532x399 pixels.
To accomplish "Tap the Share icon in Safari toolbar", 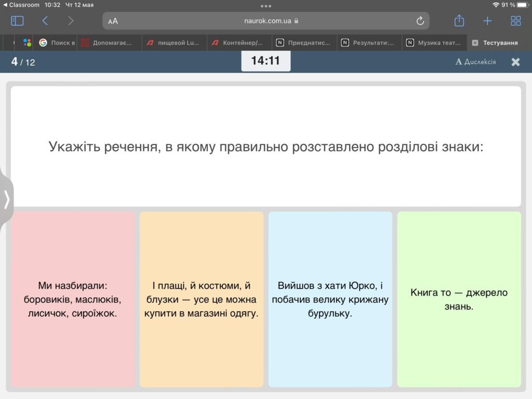I will (x=459, y=21).
